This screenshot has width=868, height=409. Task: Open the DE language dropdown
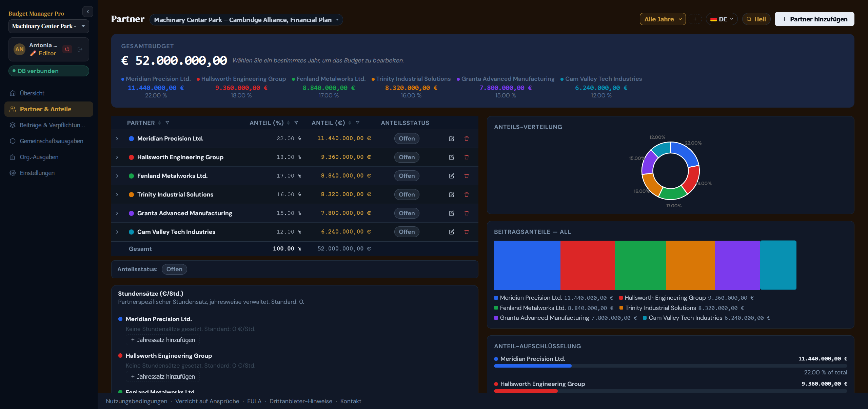click(x=722, y=19)
